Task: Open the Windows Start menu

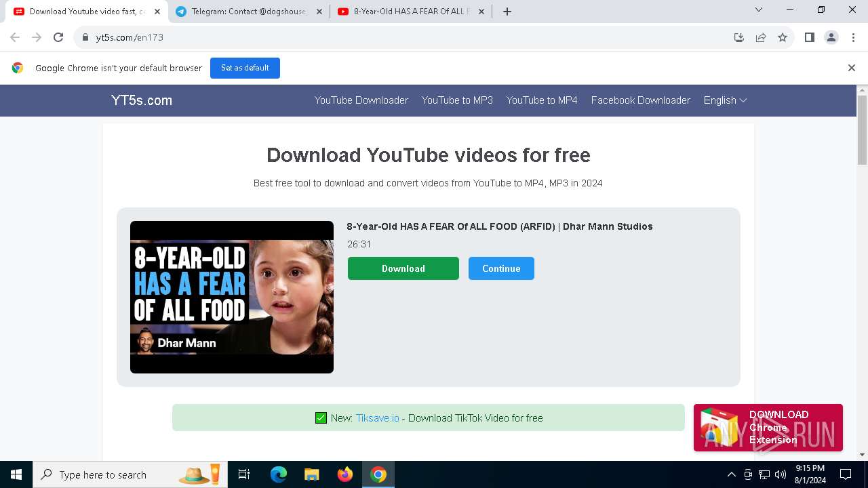Action: click(16, 474)
